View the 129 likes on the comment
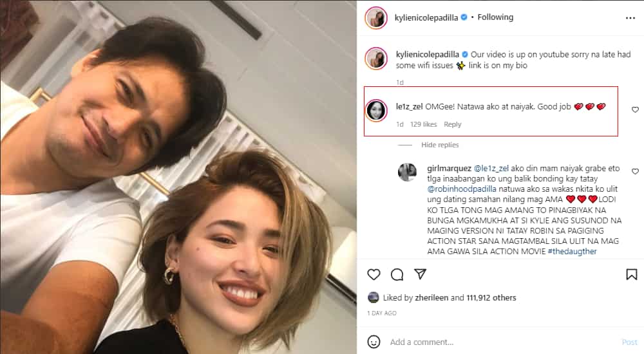Screen dimensions: 644x354 point(424,124)
